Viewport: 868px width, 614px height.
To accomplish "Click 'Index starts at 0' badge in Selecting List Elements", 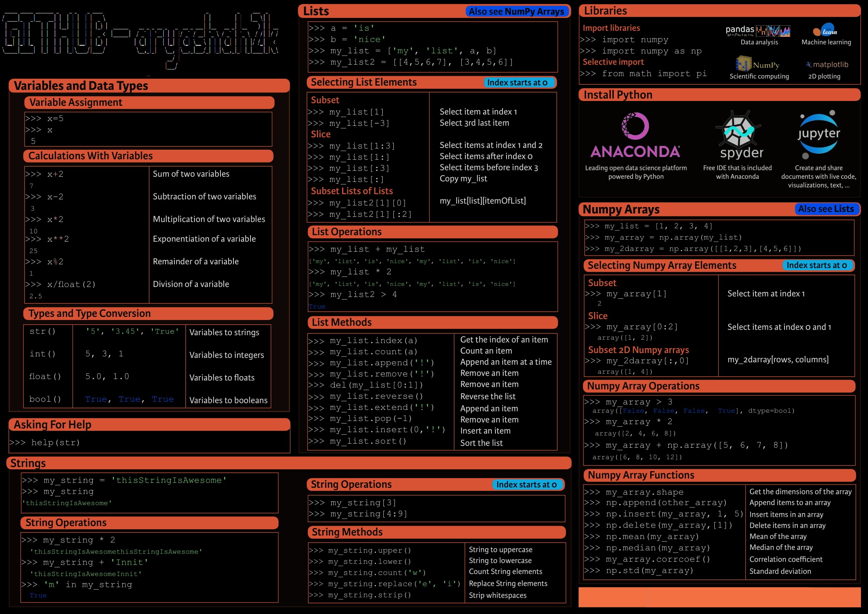I will [x=520, y=82].
